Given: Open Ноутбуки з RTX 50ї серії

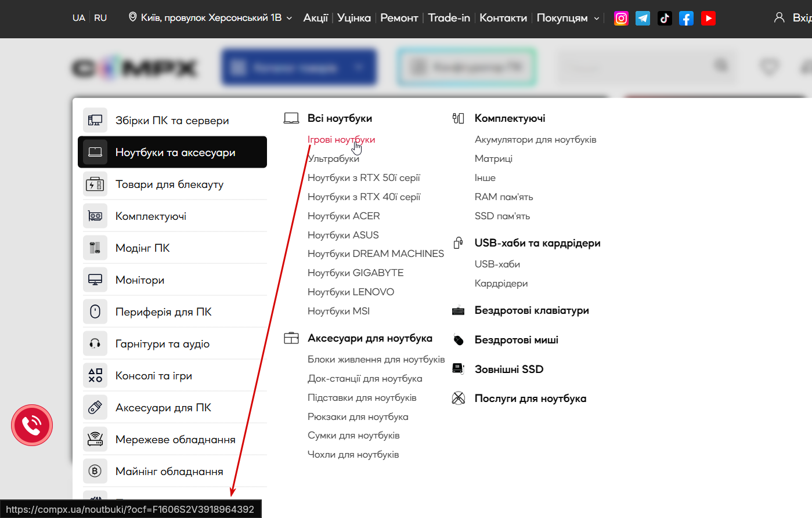Looking at the screenshot, I should click(364, 178).
